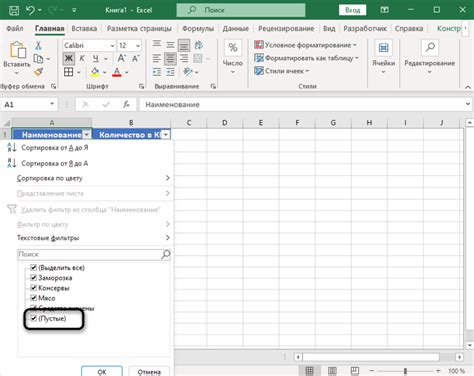Click the Число percent icon
Screen dimensions: 474x376
[x=233, y=47]
